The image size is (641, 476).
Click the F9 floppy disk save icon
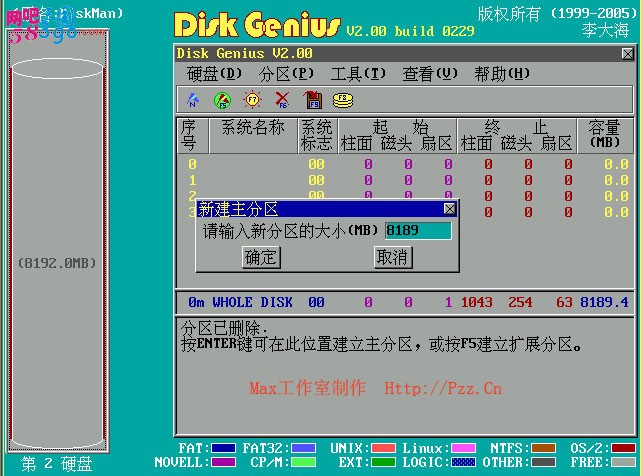(x=312, y=100)
